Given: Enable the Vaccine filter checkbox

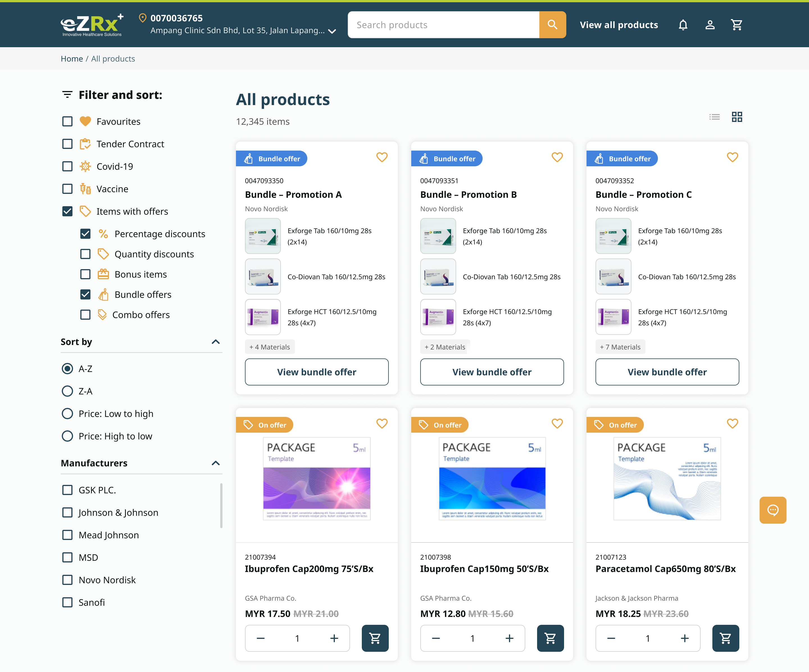Looking at the screenshot, I should (x=67, y=189).
